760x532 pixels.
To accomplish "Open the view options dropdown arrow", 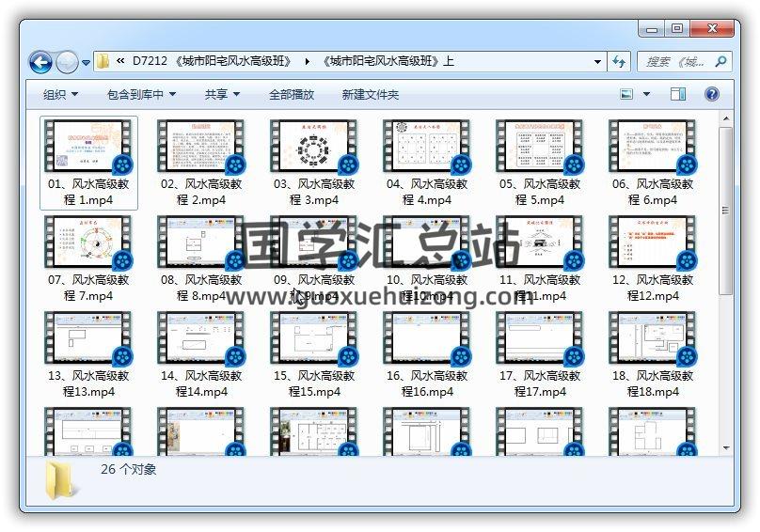I will 647,94.
